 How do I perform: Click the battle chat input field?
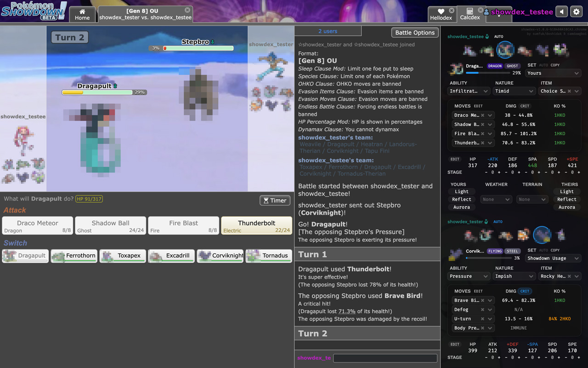pyautogui.click(x=385, y=358)
